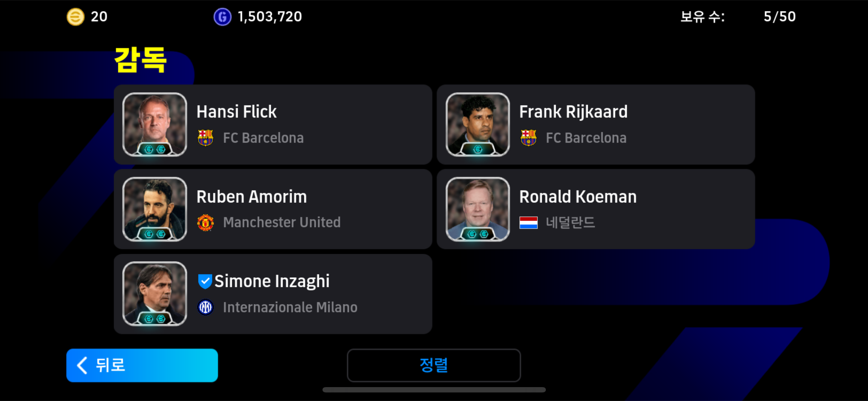Tap the 1,503,720 GP balance
This screenshot has width=868, height=401.
point(270,17)
